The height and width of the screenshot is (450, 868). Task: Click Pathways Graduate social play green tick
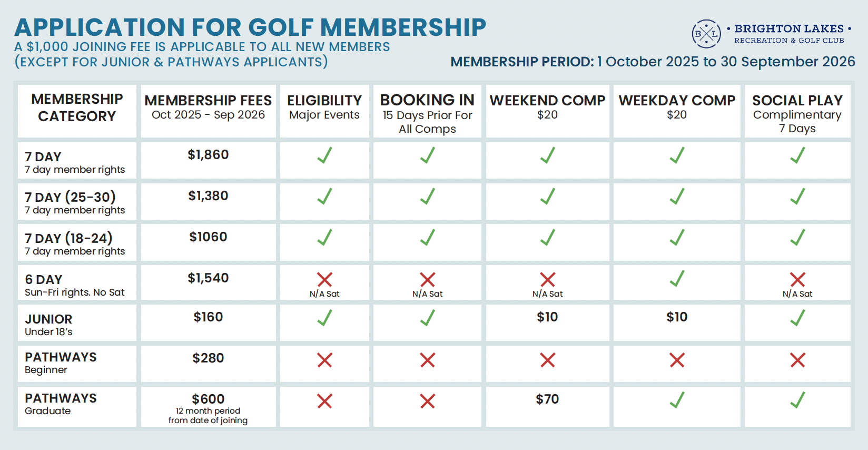point(797,400)
